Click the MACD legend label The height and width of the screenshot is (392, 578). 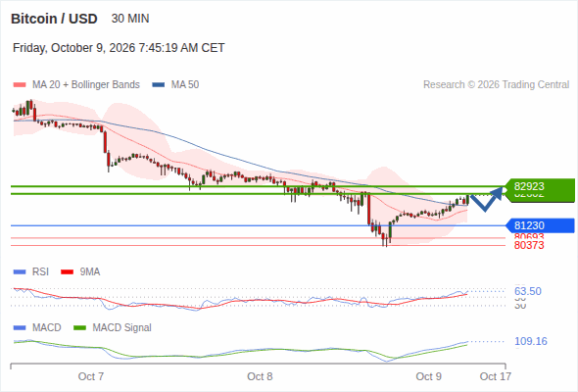(x=47, y=327)
